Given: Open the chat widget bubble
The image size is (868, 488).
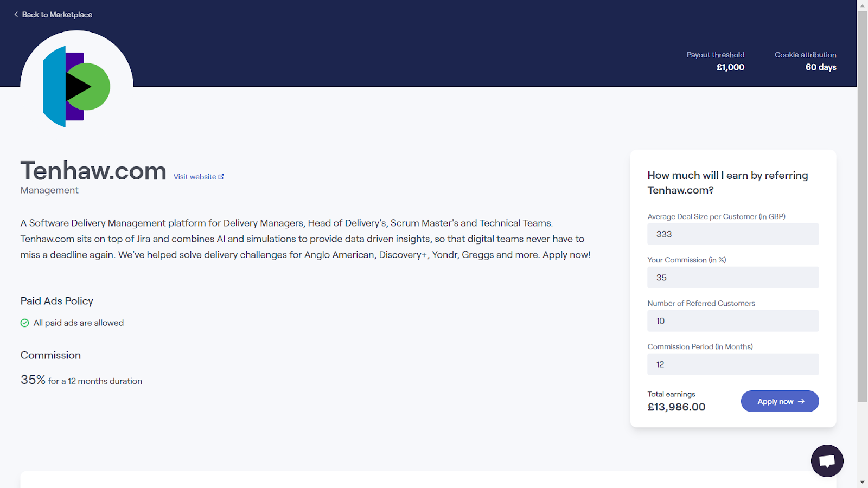Looking at the screenshot, I should [827, 461].
